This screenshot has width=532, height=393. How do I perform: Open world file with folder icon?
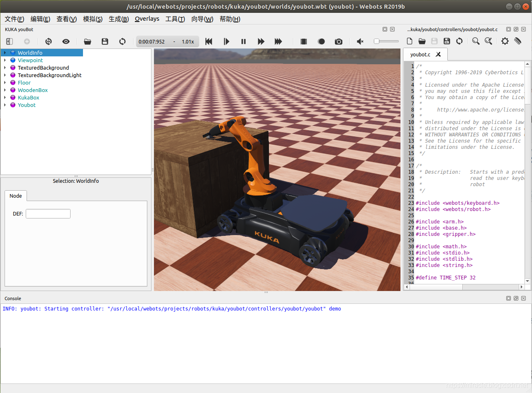tap(88, 41)
